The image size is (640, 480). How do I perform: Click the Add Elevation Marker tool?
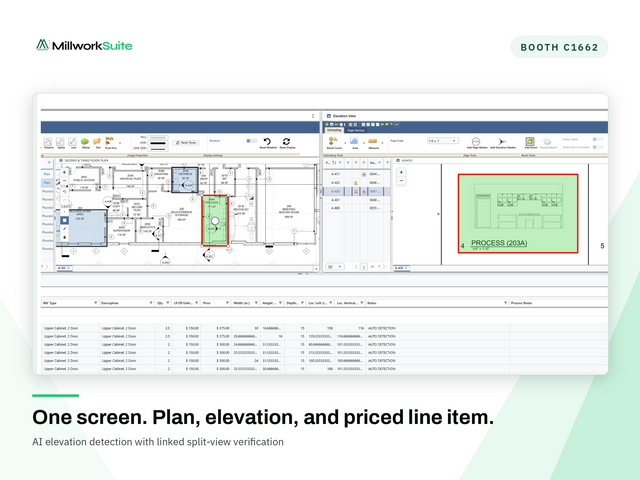pyautogui.click(x=502, y=141)
